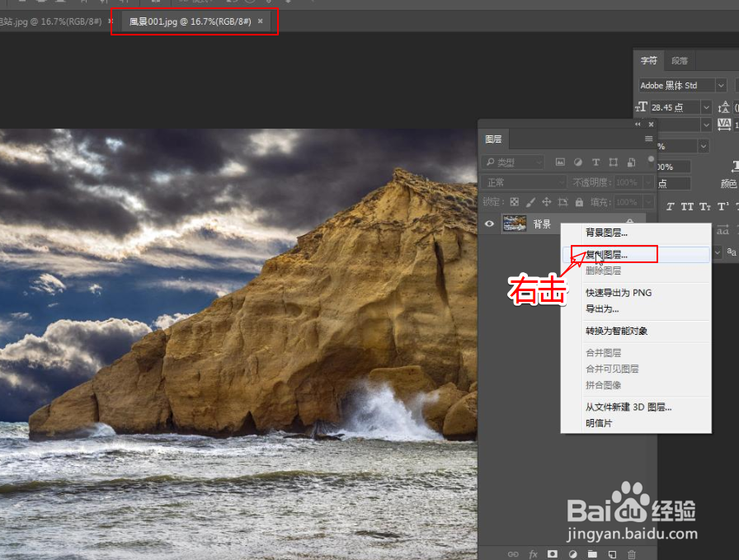The height and width of the screenshot is (560, 739).
Task: Choose 转换为智能对象 menu entry
Action: [636, 331]
